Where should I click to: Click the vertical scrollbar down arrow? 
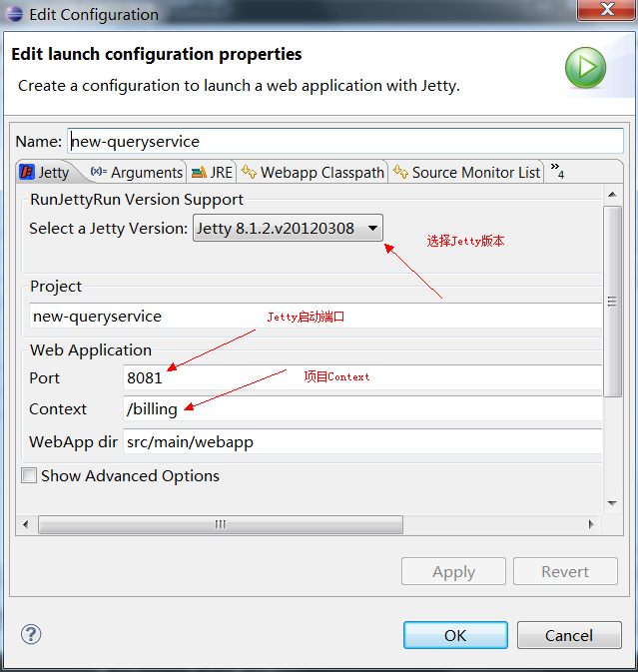pyautogui.click(x=612, y=503)
